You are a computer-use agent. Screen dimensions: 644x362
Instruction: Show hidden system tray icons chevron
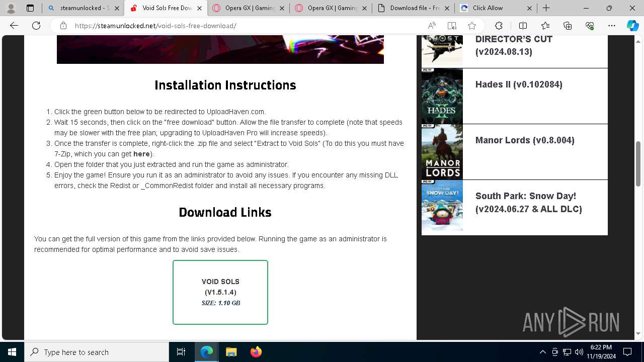542,352
